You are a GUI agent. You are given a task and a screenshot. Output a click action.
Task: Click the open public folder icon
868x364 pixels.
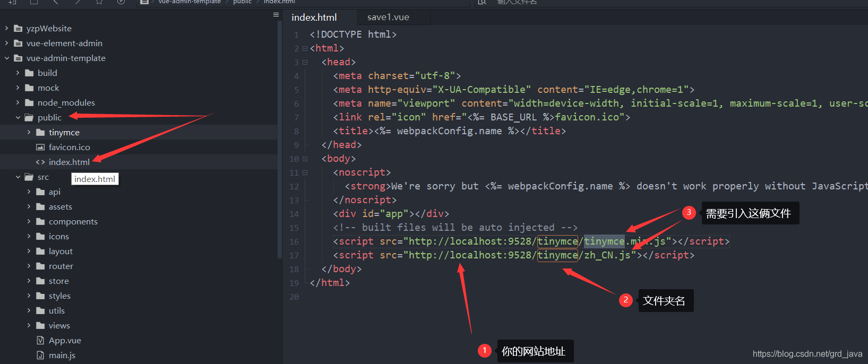pos(29,118)
